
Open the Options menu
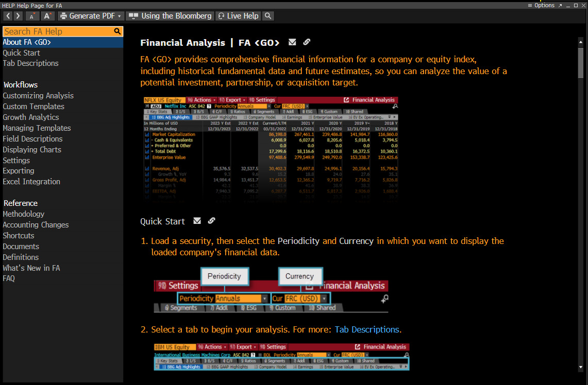541,5
